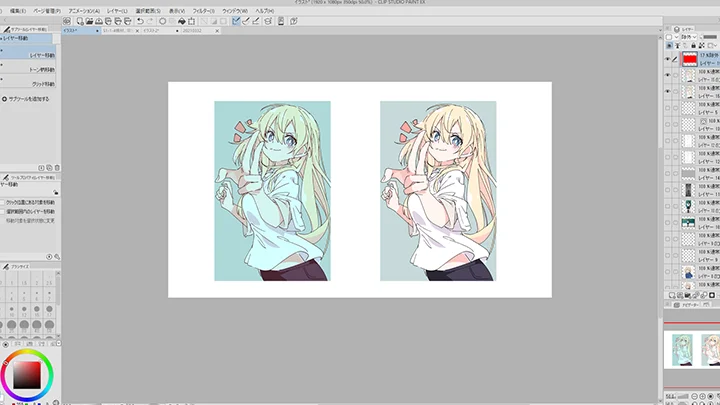Hide the red fill top layer
720x405 pixels.
click(x=668, y=59)
